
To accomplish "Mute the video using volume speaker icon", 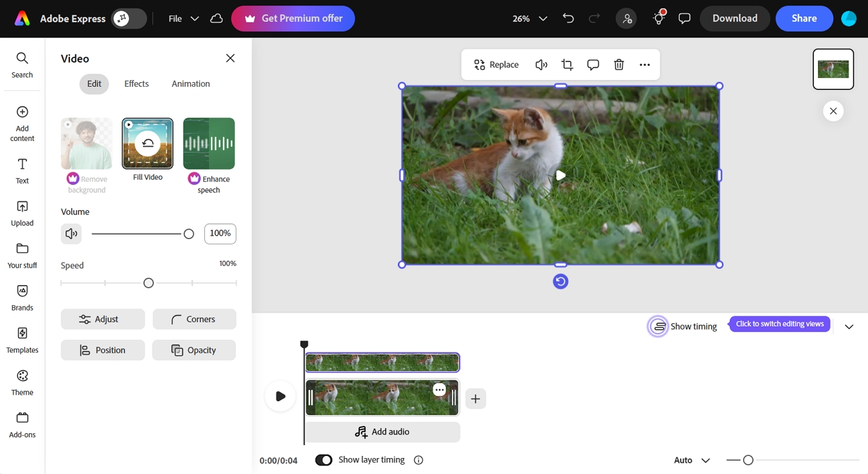I will 71,234.
